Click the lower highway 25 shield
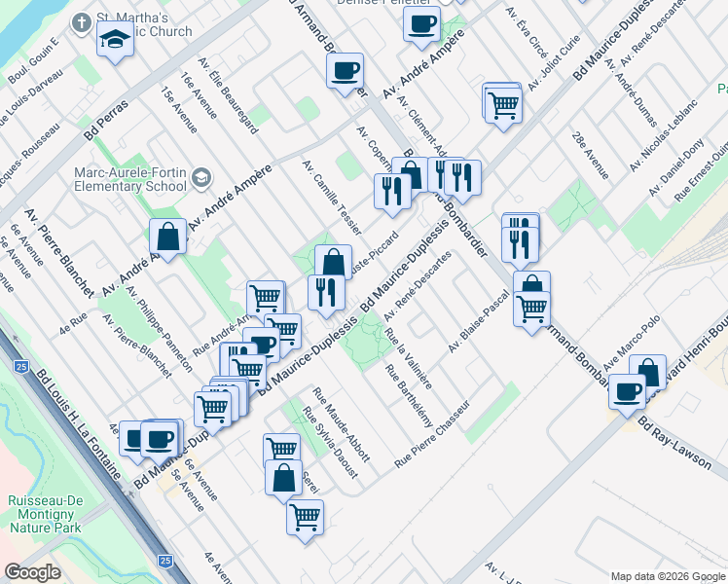Screen dimensions: 728x584 click(165, 561)
